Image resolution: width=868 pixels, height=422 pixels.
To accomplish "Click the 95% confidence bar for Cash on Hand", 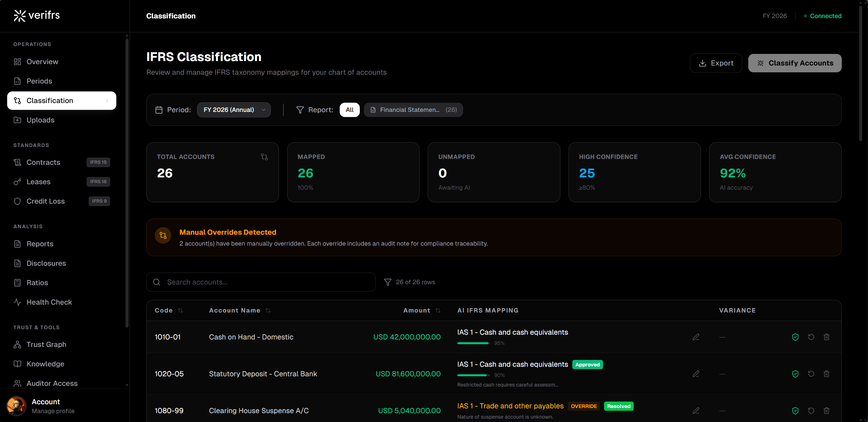I will click(473, 343).
